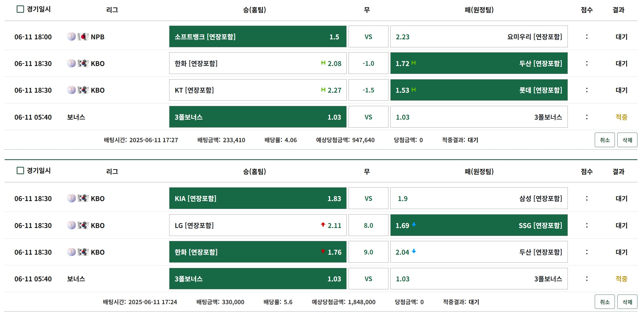
Task: Click the -1.5 handicap cell for KT match
Action: click(x=368, y=90)
